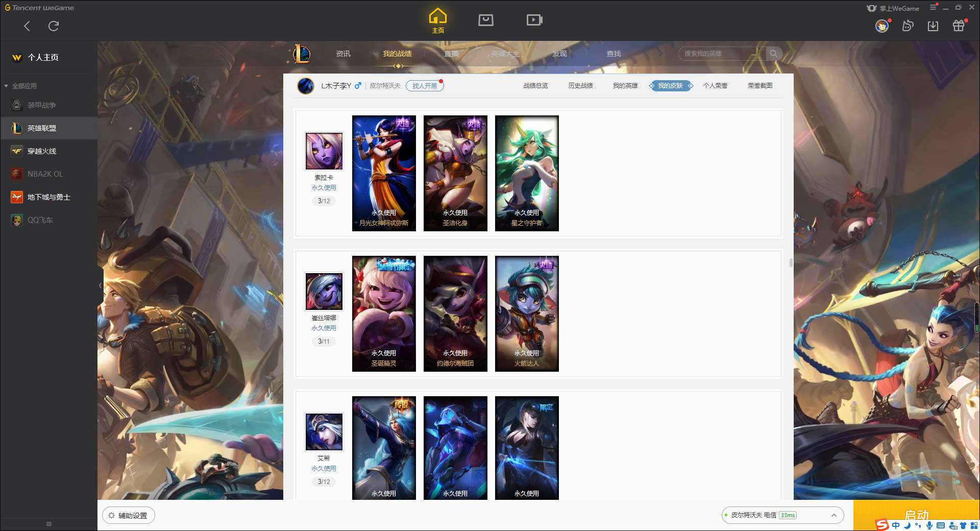980x531 pixels.
Task: Open the video playback icon in top bar
Action: [534, 20]
